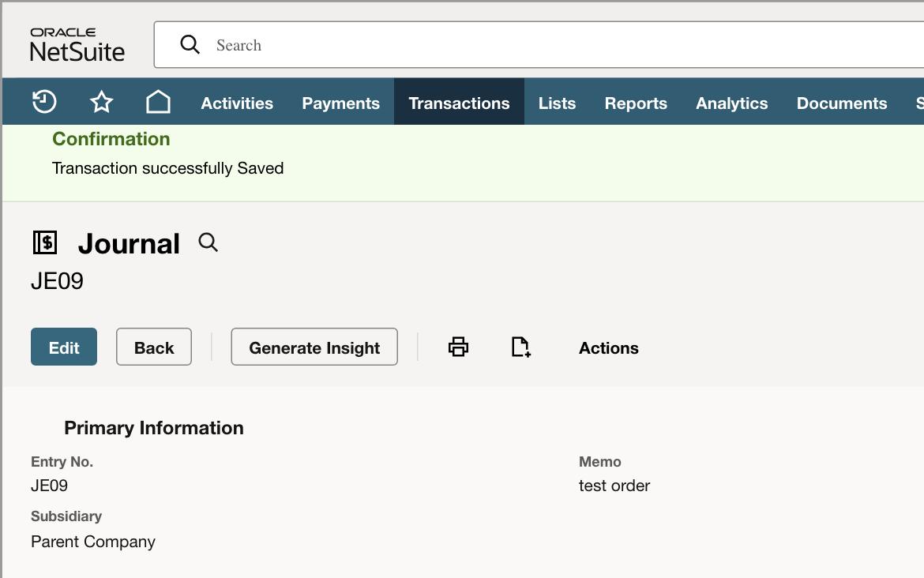Click the Journal ledger dollar icon
Screen dimensions: 924x578
[x=45, y=242]
